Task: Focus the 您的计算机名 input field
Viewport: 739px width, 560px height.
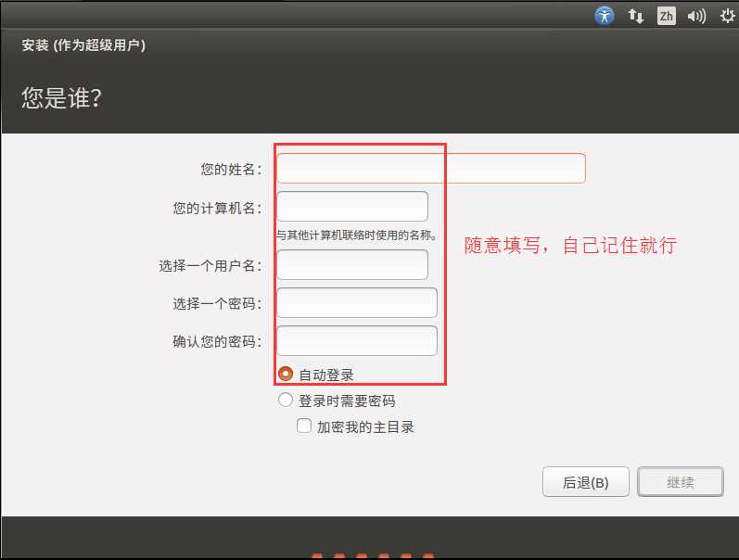Action: [352, 207]
